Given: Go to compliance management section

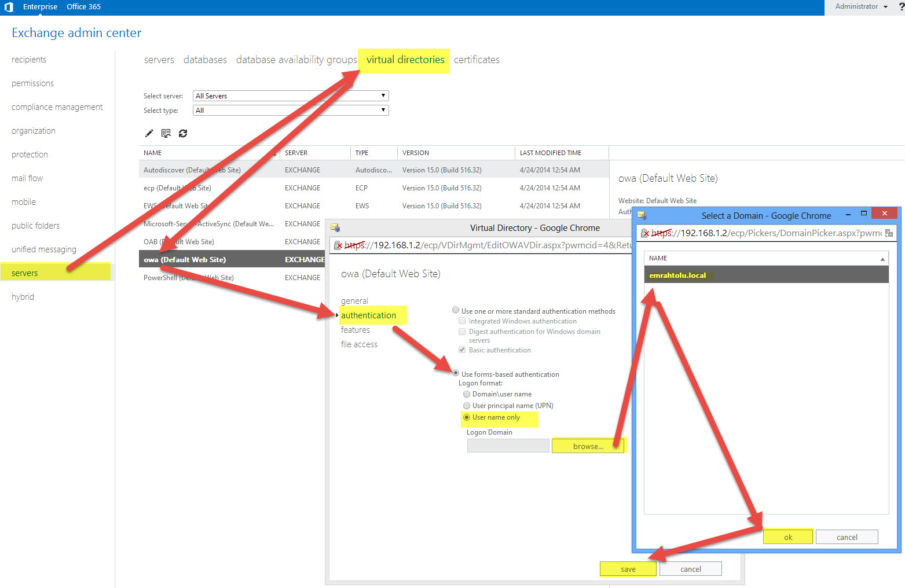Looking at the screenshot, I should [57, 107].
